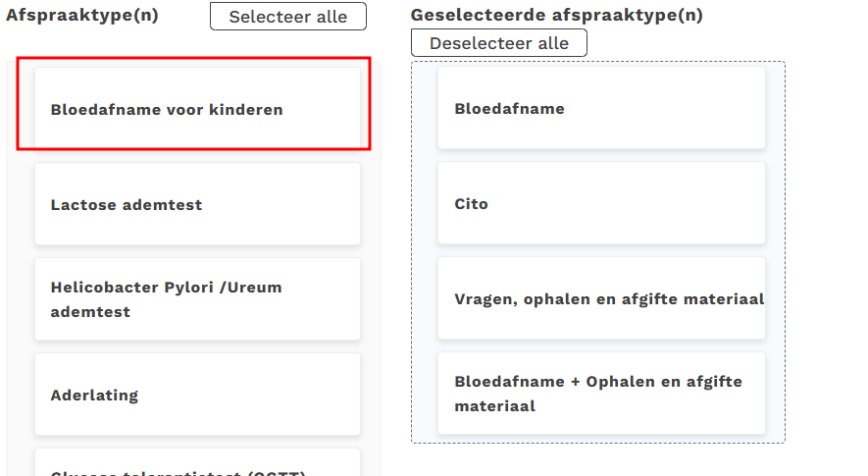Click empty space below the selected cards
The height and width of the screenshot is (476, 868).
[598, 439]
